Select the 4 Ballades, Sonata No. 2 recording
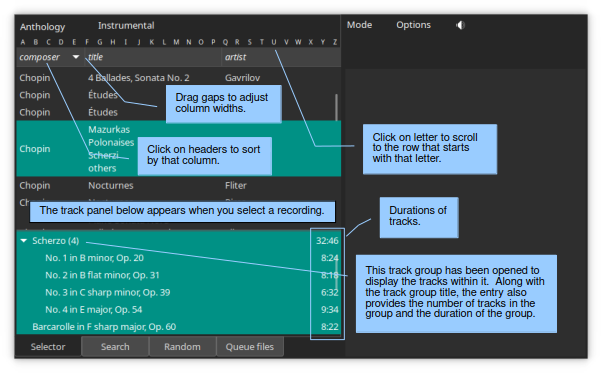 pyautogui.click(x=178, y=78)
